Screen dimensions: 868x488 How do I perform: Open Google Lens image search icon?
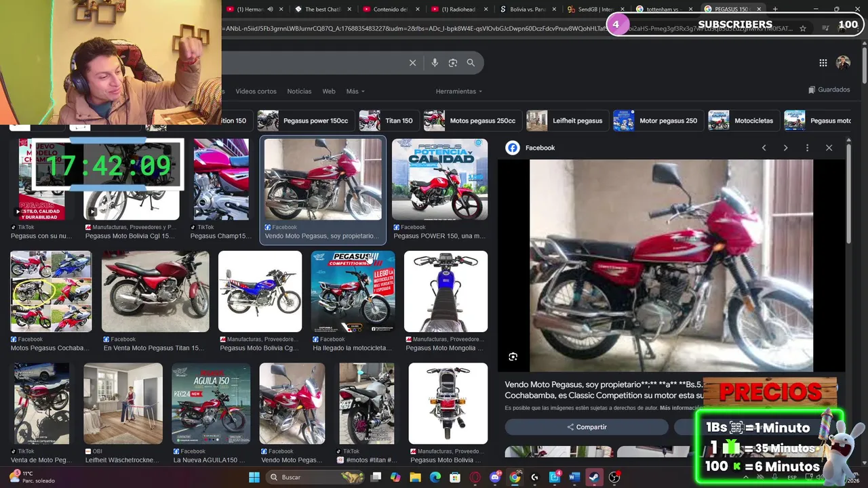(x=453, y=62)
